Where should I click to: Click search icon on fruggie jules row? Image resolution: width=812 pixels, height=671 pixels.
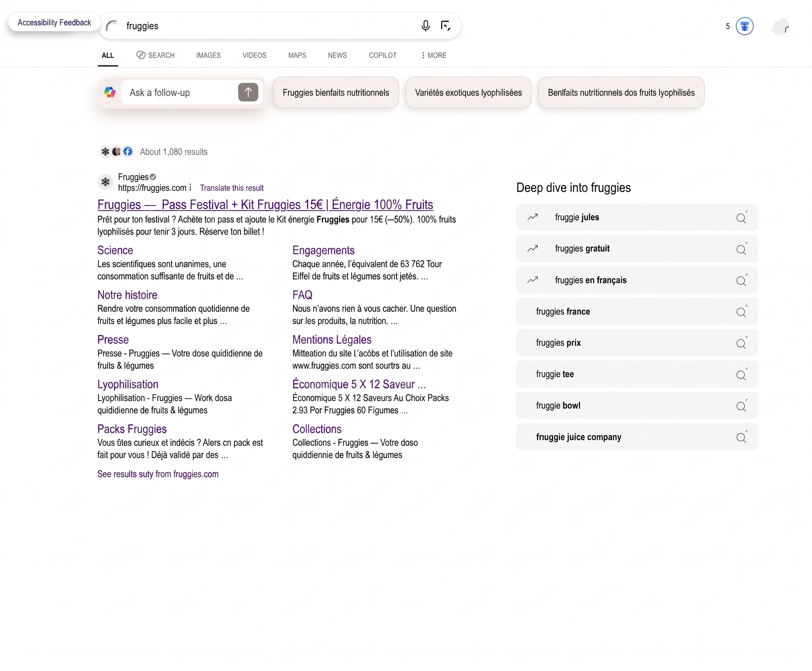[741, 217]
